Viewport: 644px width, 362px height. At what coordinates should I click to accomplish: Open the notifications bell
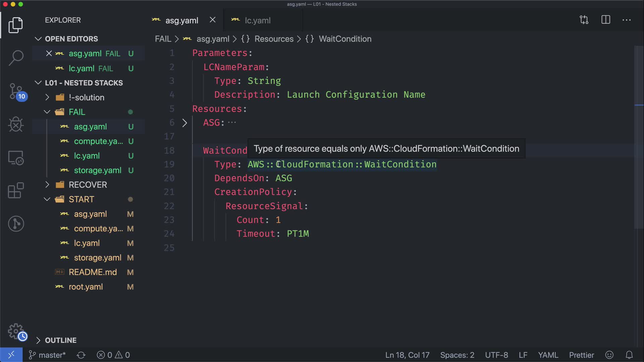click(629, 355)
